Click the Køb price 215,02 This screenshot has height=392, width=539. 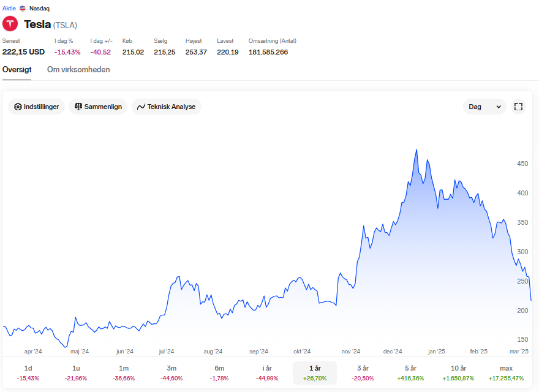point(133,52)
